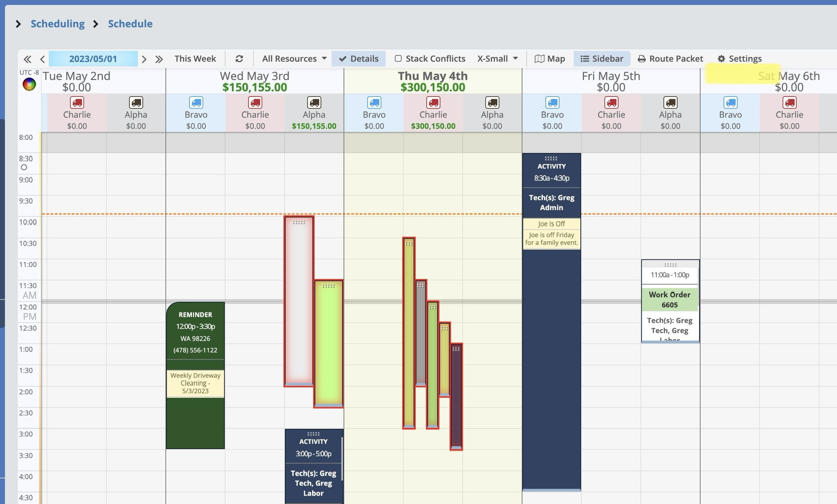Click Thursday's Charlie red truck icon
The height and width of the screenshot is (504, 837).
(x=433, y=103)
